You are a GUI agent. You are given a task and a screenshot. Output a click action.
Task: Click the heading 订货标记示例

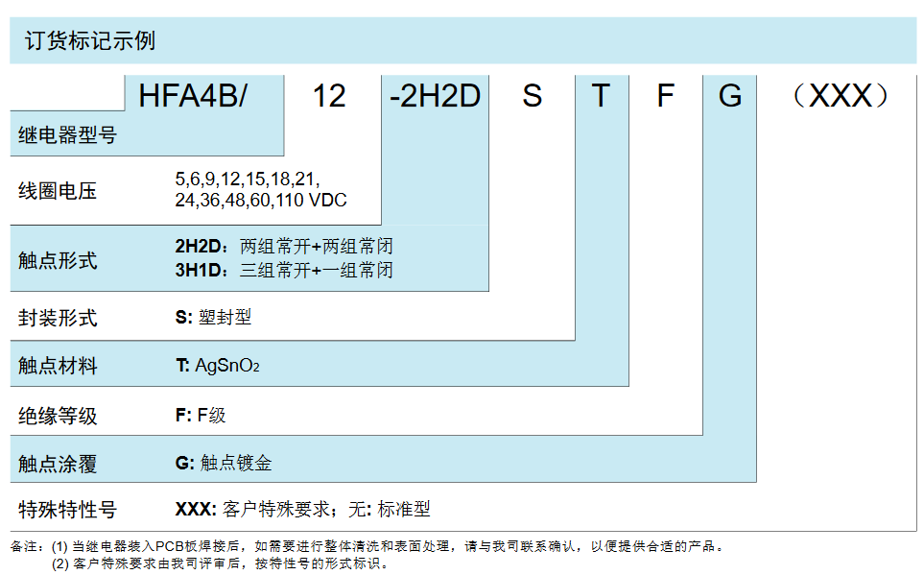coord(90,40)
